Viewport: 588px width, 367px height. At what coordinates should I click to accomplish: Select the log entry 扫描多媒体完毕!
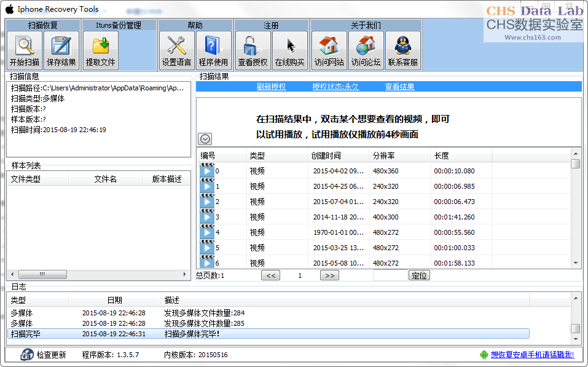coord(269,334)
